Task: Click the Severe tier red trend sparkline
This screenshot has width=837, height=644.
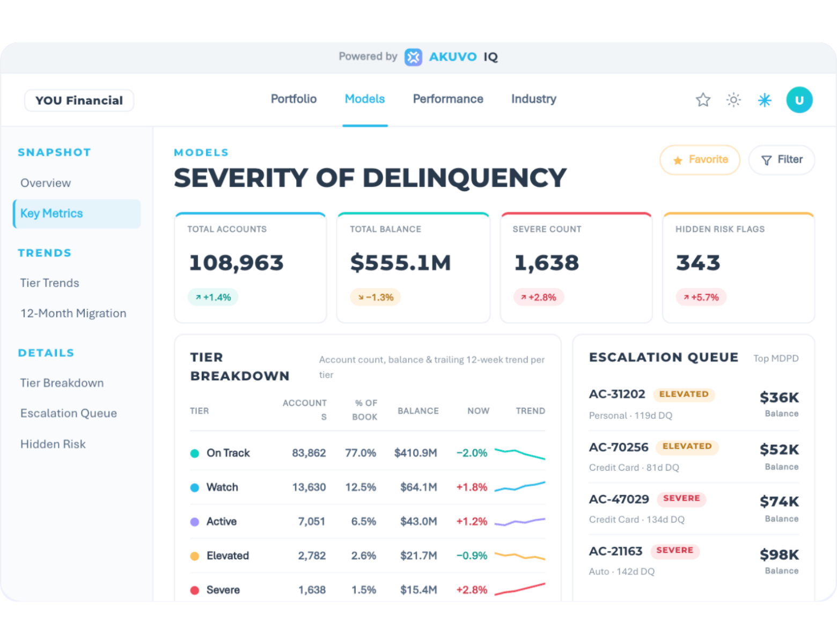Action: [520, 589]
